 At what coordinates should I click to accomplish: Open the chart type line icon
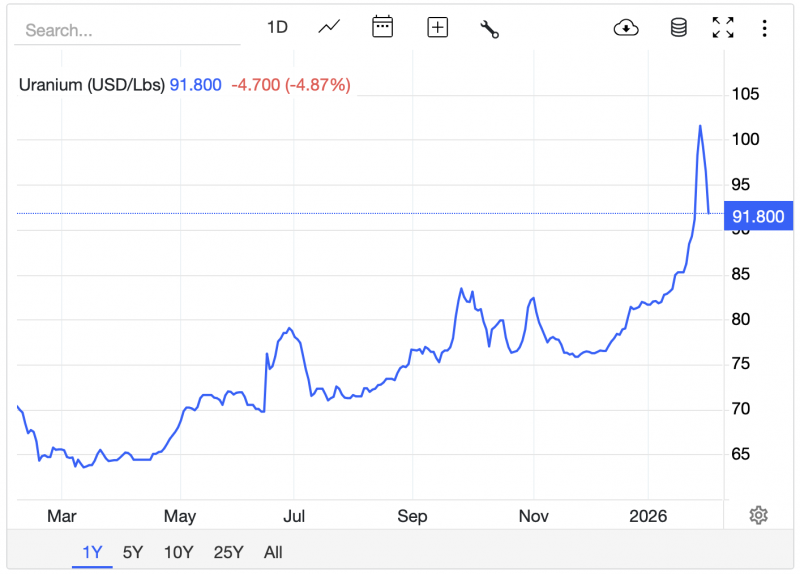pos(330,28)
